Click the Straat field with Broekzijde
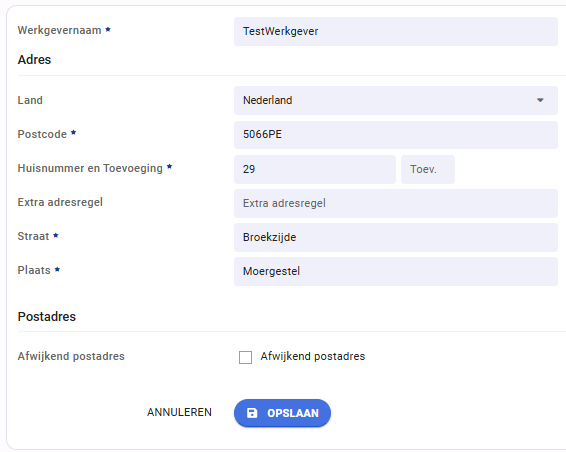Screen dimensions: 566x452 [x=396, y=237]
